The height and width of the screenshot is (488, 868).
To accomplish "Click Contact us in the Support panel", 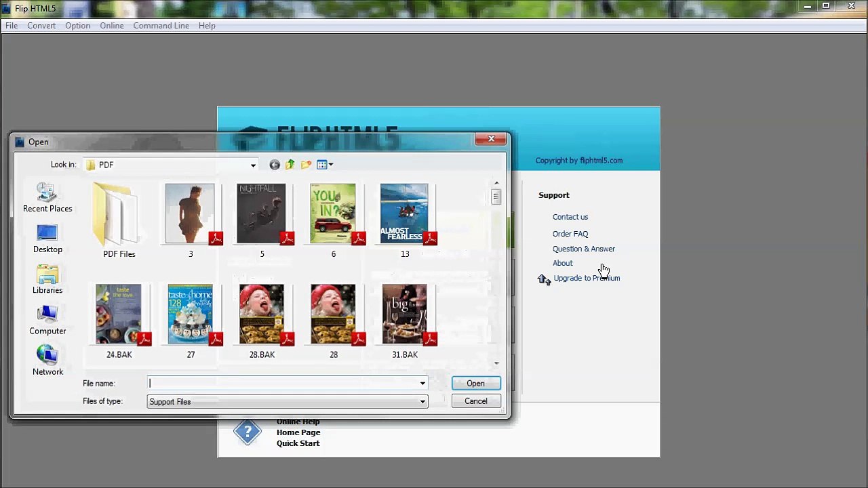I will click(x=570, y=217).
